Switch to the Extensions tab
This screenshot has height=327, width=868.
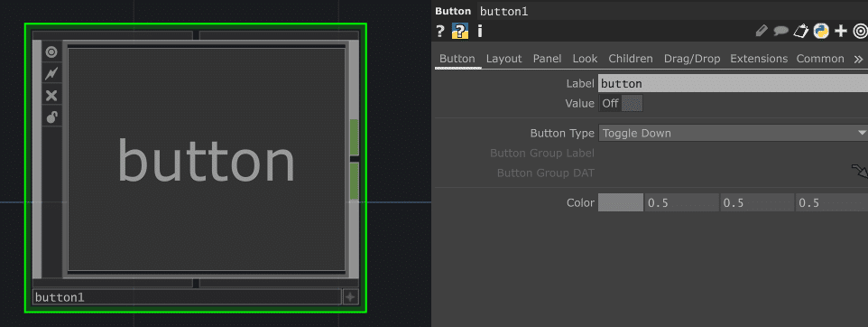point(759,59)
